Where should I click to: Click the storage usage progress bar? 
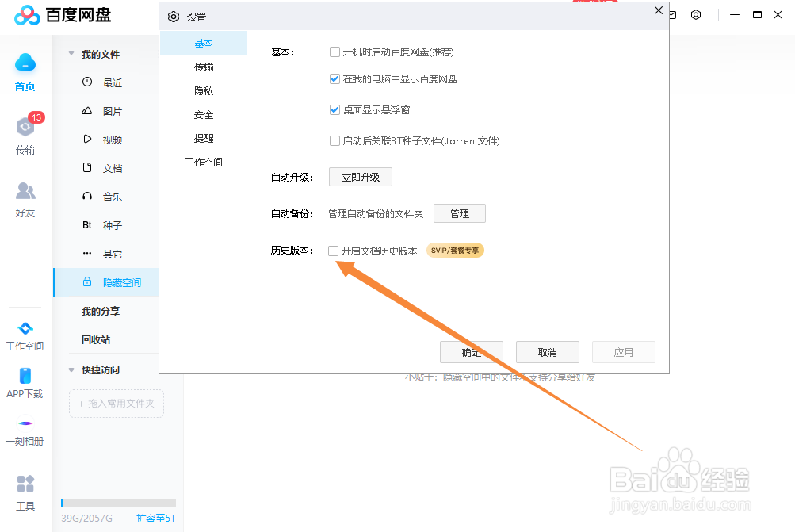coord(118,503)
